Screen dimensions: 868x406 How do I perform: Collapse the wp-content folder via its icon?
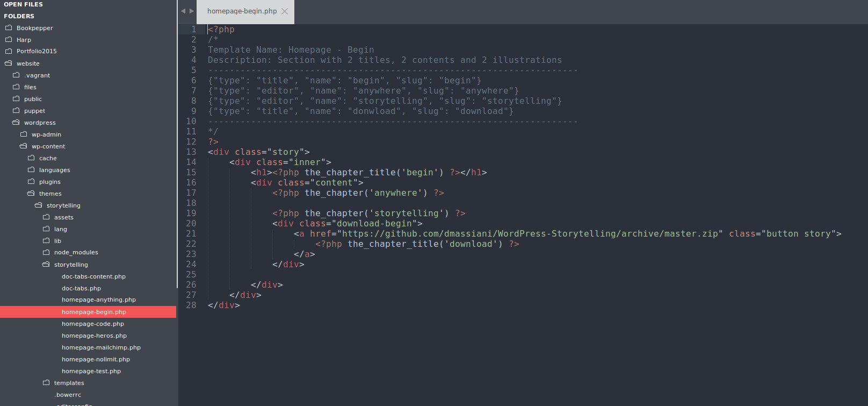[x=24, y=146]
